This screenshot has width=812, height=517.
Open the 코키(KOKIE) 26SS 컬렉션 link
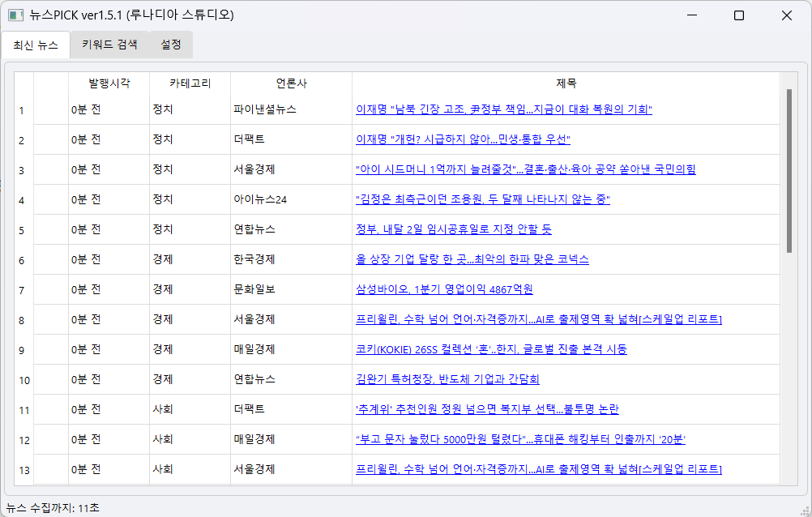[491, 349]
